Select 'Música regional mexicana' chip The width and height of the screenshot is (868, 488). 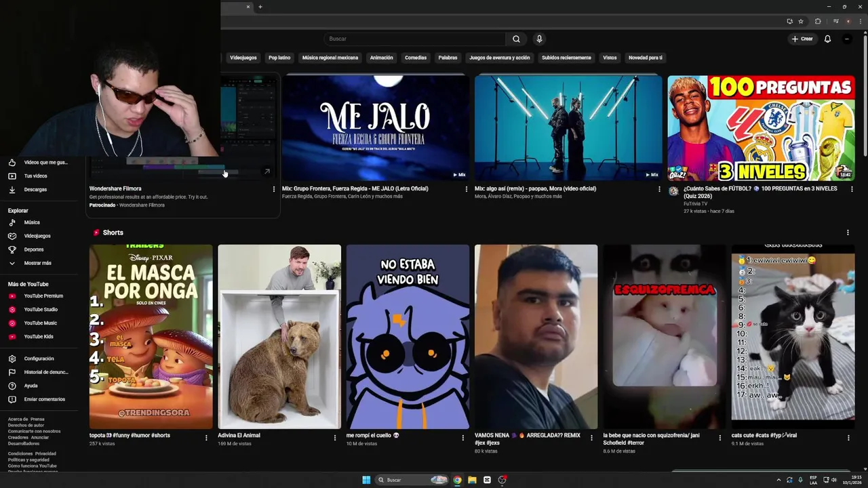tap(330, 58)
